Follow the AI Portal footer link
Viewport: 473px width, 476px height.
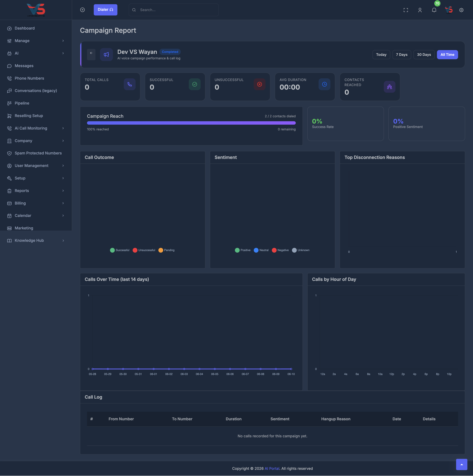pos(272,469)
